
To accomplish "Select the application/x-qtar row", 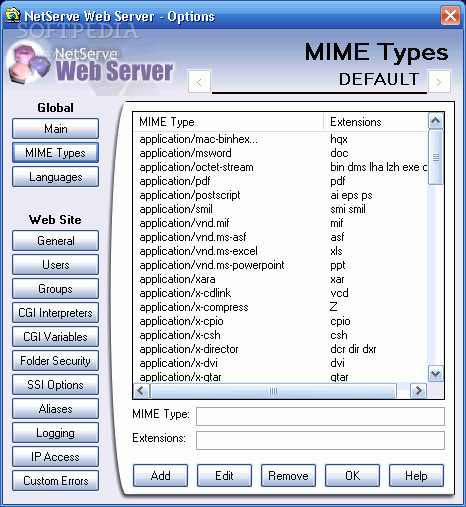I will pos(280,377).
